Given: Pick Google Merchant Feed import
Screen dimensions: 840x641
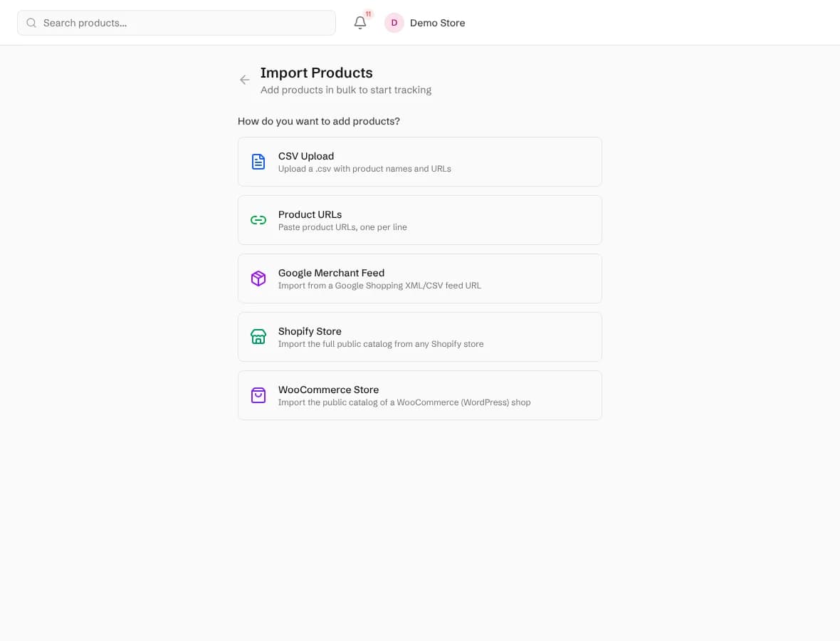Looking at the screenshot, I should [419, 278].
